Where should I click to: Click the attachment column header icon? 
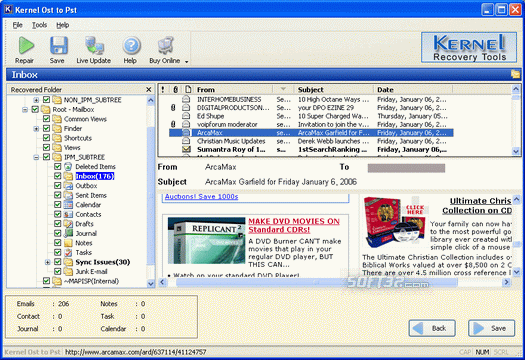pos(175,89)
